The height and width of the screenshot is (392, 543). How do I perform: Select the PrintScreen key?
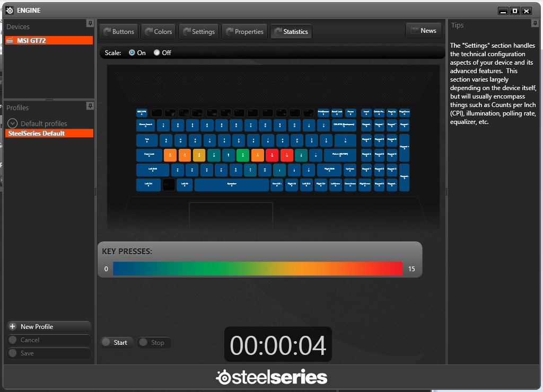click(x=323, y=113)
